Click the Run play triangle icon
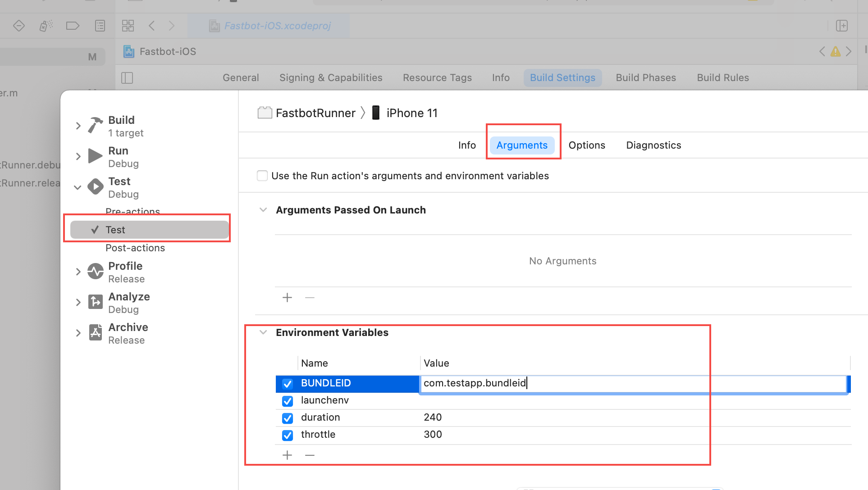Image resolution: width=868 pixels, height=490 pixels. coord(95,156)
